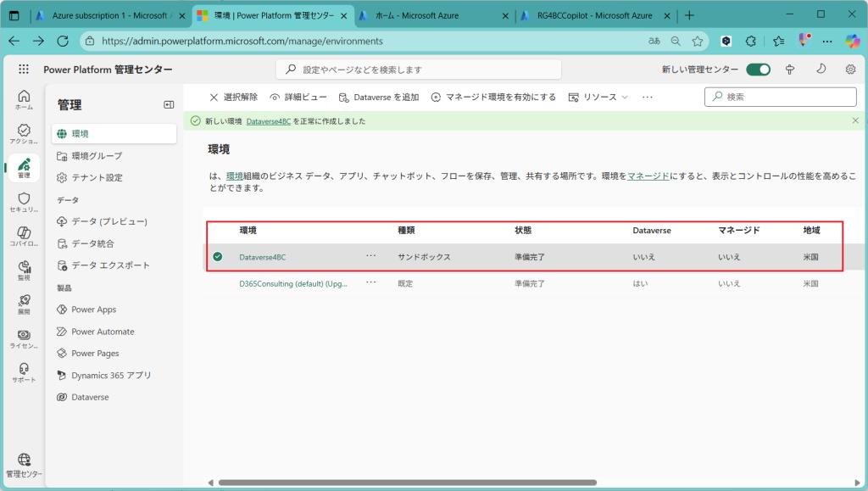Deselect the Dataverse4BC row checkmark
Image resolution: width=868 pixels, height=491 pixels.
coord(218,256)
